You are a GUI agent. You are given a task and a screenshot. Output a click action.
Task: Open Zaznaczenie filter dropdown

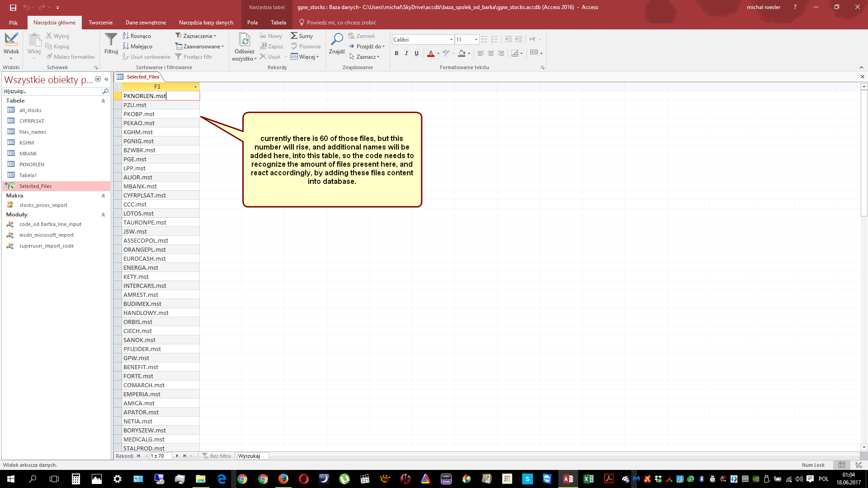(196, 36)
